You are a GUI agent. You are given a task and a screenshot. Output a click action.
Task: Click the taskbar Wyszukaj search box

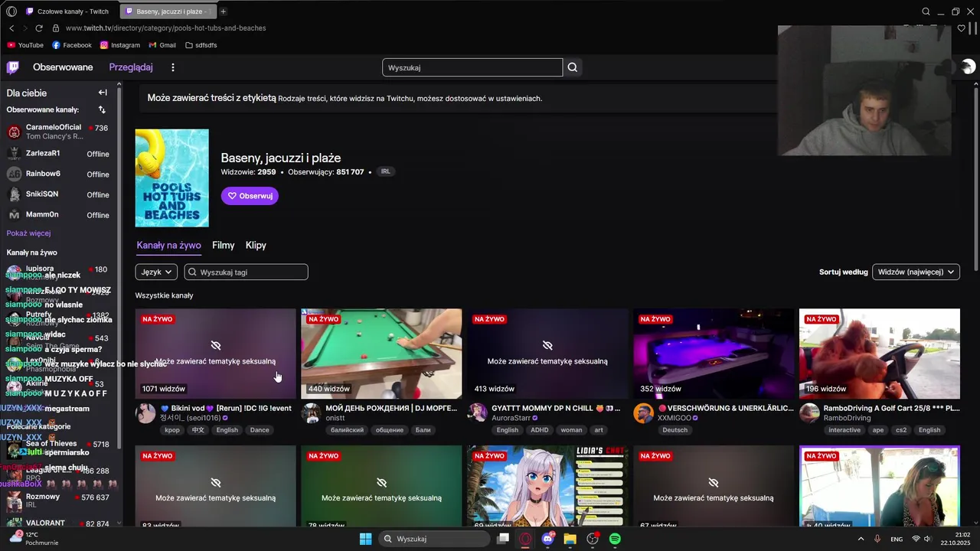coord(435,539)
